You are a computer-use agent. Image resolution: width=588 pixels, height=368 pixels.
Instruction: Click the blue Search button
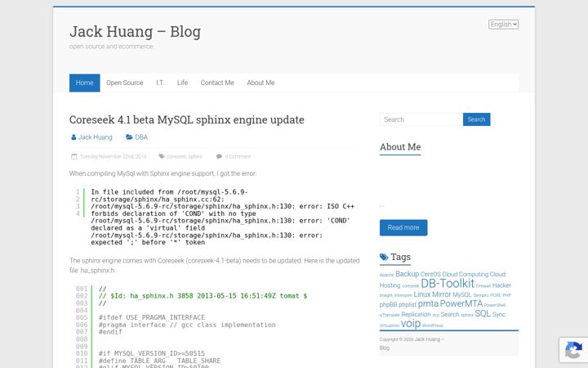[476, 119]
